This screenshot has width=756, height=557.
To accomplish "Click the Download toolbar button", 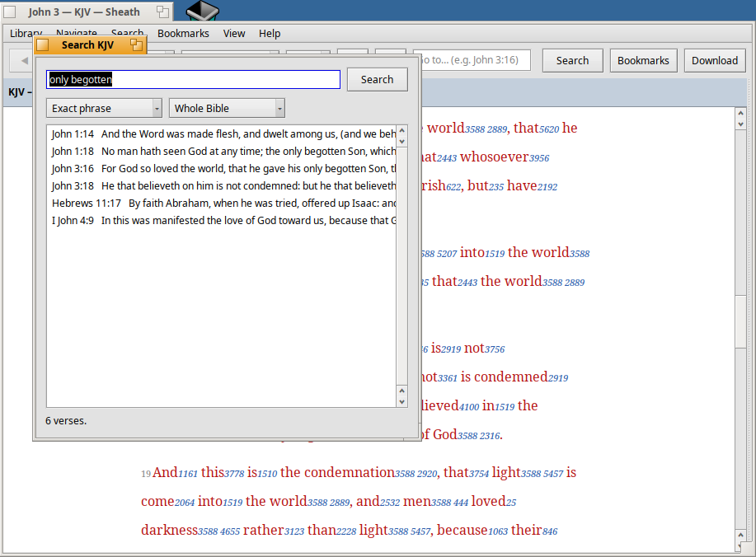I will click(715, 61).
